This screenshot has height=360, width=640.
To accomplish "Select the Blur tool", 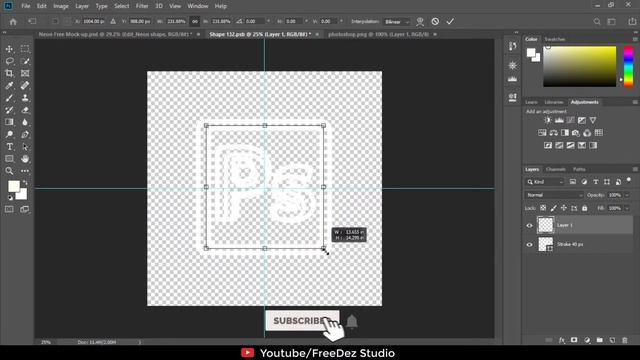I will click(25, 122).
